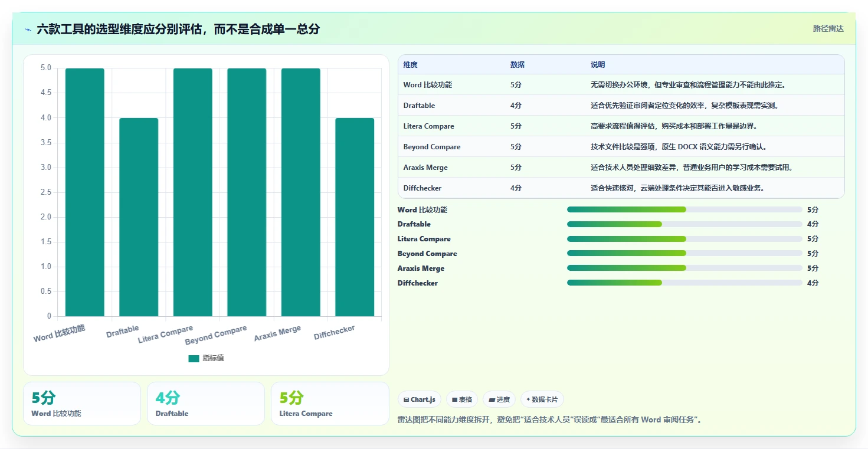Click the Draftable bar in the bar chart
The image size is (868, 449).
(139, 217)
